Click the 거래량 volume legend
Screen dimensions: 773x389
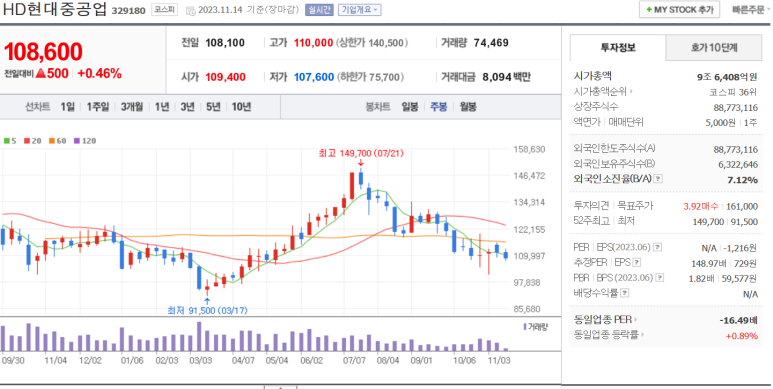click(x=535, y=326)
